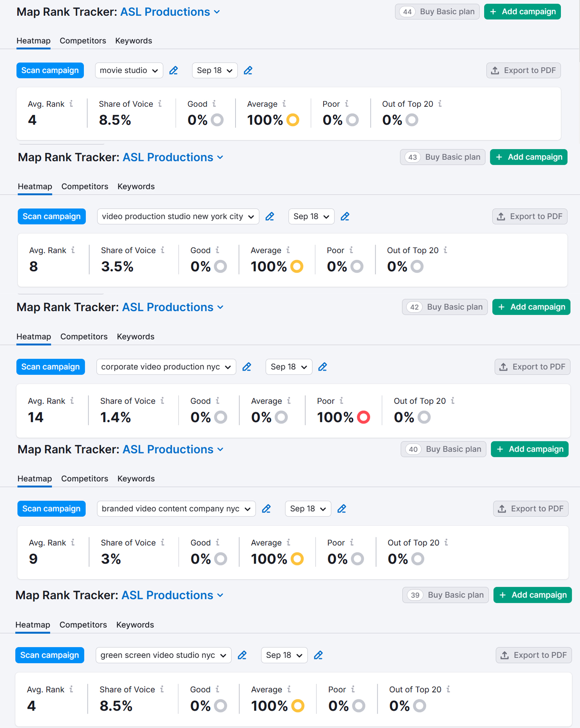Screen dimensions: 580x728
Task: Click Scan campaign for movie studio keyword
Action: click(x=50, y=70)
